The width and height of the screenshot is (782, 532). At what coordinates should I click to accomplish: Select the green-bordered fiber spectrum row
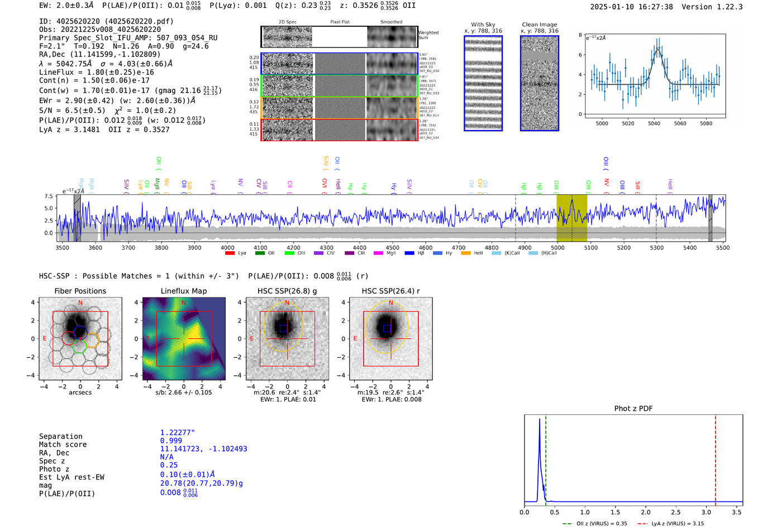pyautogui.click(x=339, y=86)
